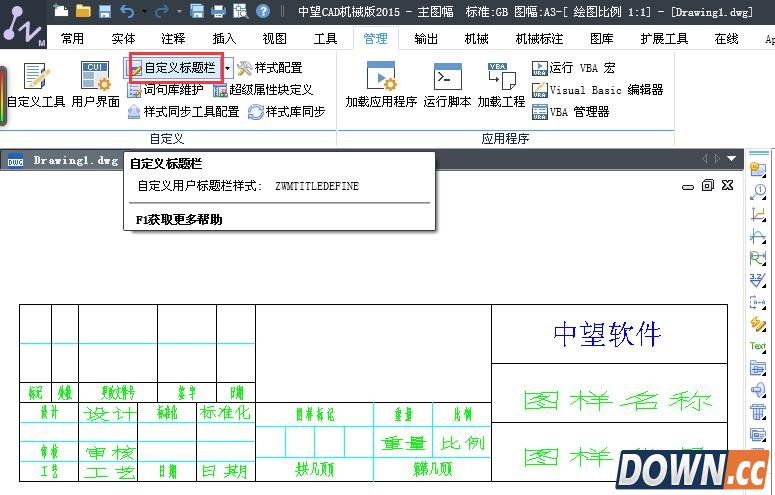Click the Save As icon beside redo dropdown
This screenshot has width=775, height=495.
(197, 11)
